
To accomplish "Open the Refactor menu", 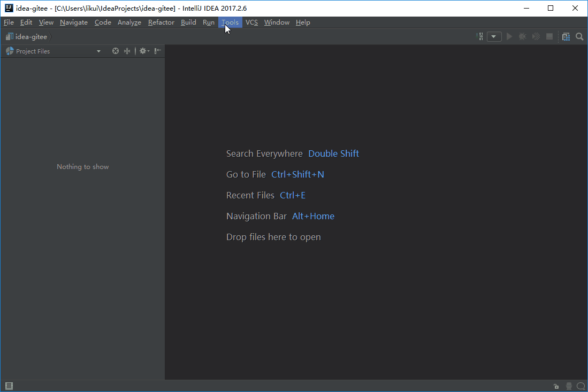I will [161, 22].
